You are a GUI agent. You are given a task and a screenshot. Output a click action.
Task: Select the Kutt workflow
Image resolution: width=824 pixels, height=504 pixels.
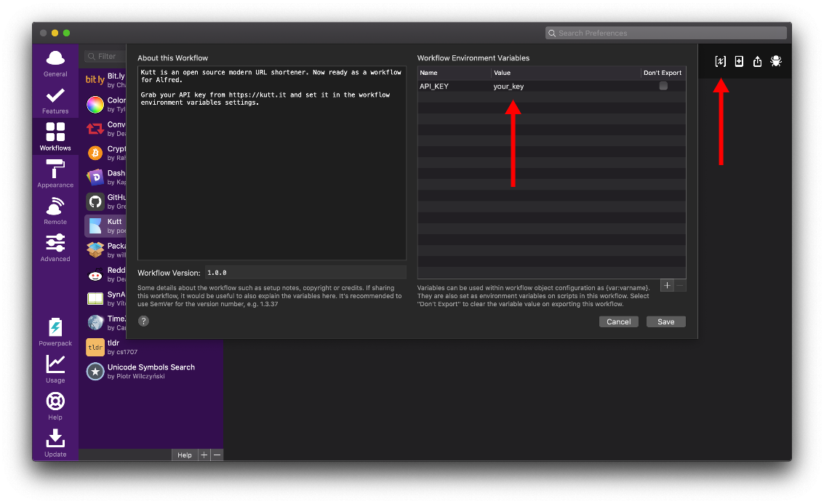(105, 225)
